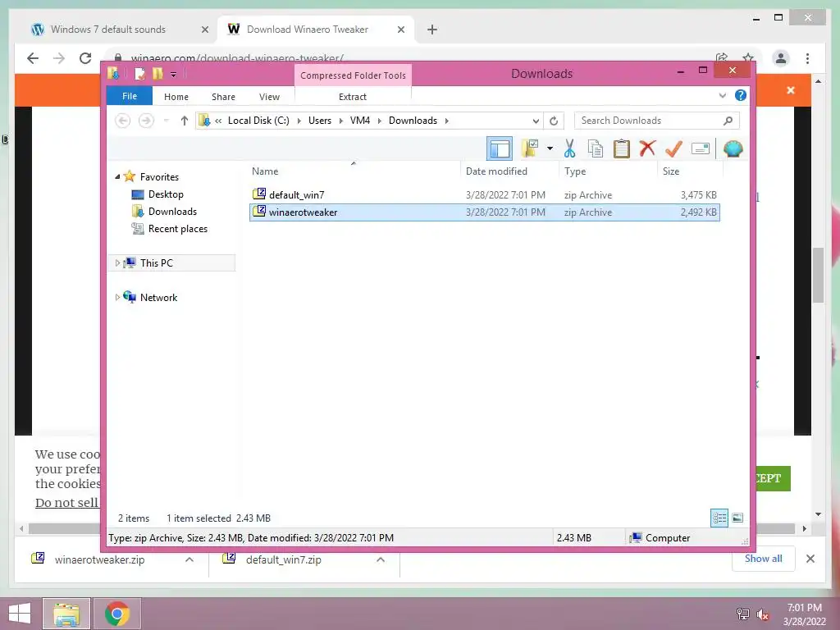Click New folder icon in quick access toolbar

tap(157, 73)
